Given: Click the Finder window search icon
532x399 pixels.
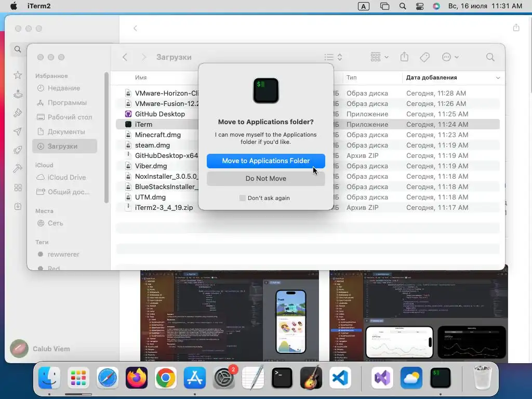Looking at the screenshot, I should coord(490,57).
